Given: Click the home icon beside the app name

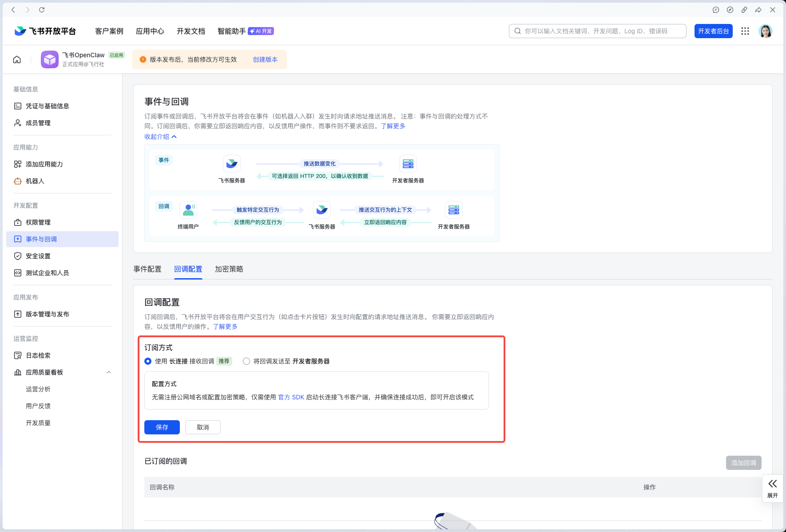Looking at the screenshot, I should [17, 59].
